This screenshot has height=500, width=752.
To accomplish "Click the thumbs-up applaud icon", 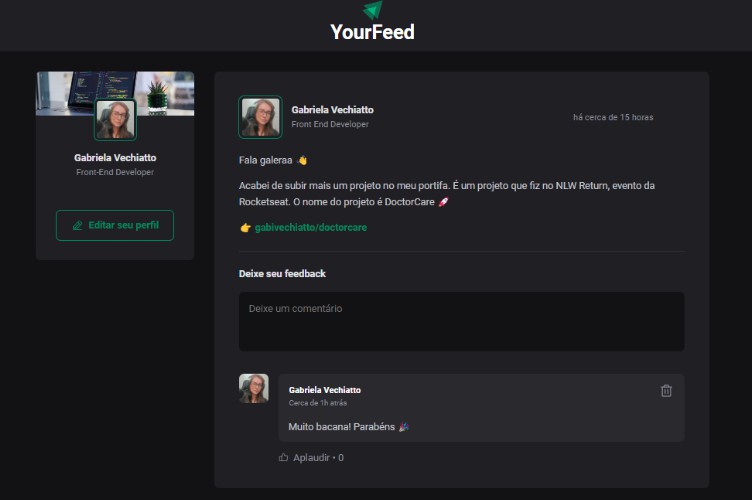I will (283, 457).
